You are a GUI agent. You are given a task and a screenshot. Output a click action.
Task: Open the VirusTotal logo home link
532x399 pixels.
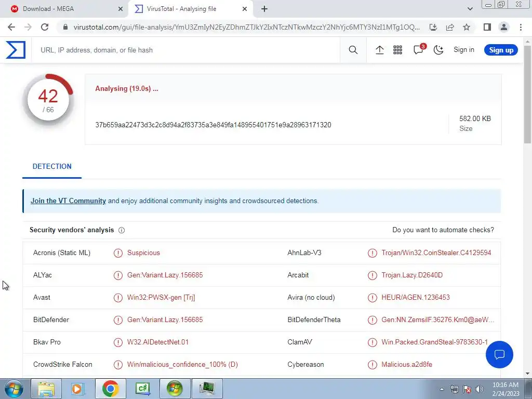pos(16,50)
